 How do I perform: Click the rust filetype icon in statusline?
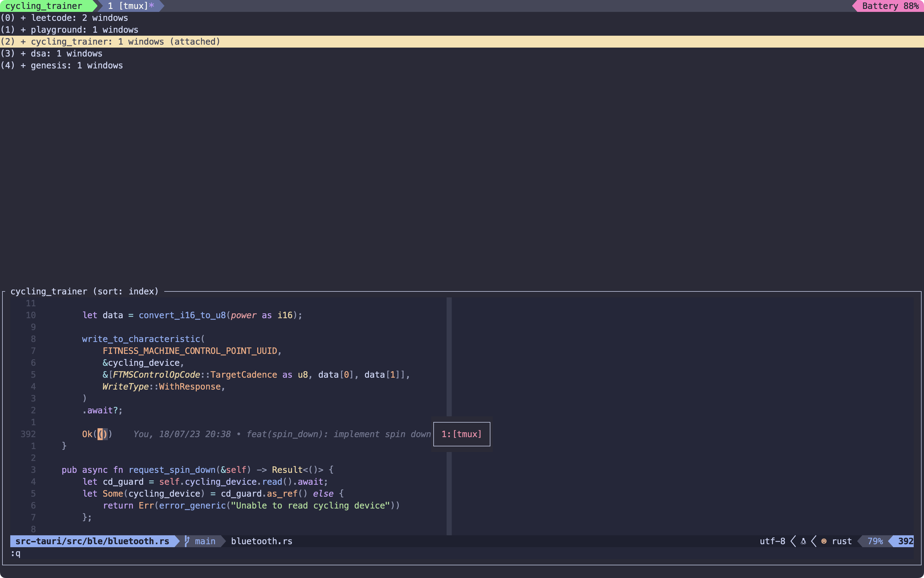click(824, 541)
